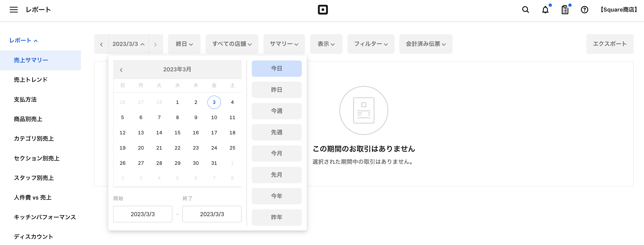Pick March 9 in the calendar
This screenshot has width=644, height=245.
point(196,117)
